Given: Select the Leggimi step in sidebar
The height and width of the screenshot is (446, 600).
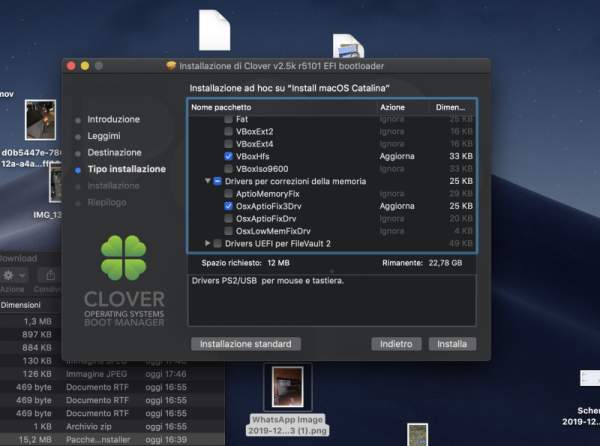Looking at the screenshot, I should pos(104,136).
